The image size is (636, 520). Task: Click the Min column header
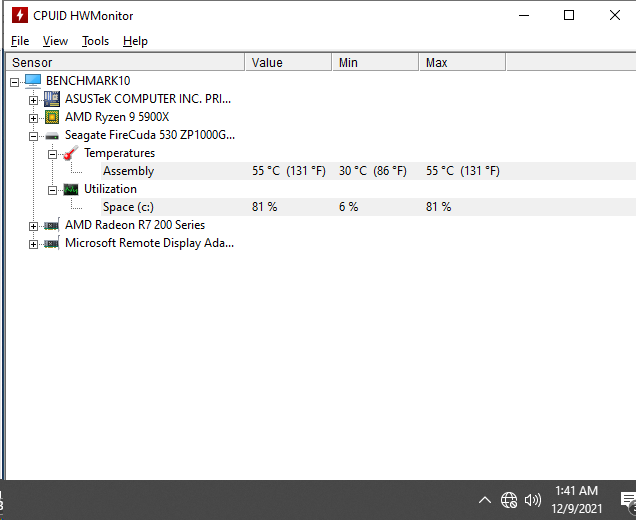pos(376,62)
